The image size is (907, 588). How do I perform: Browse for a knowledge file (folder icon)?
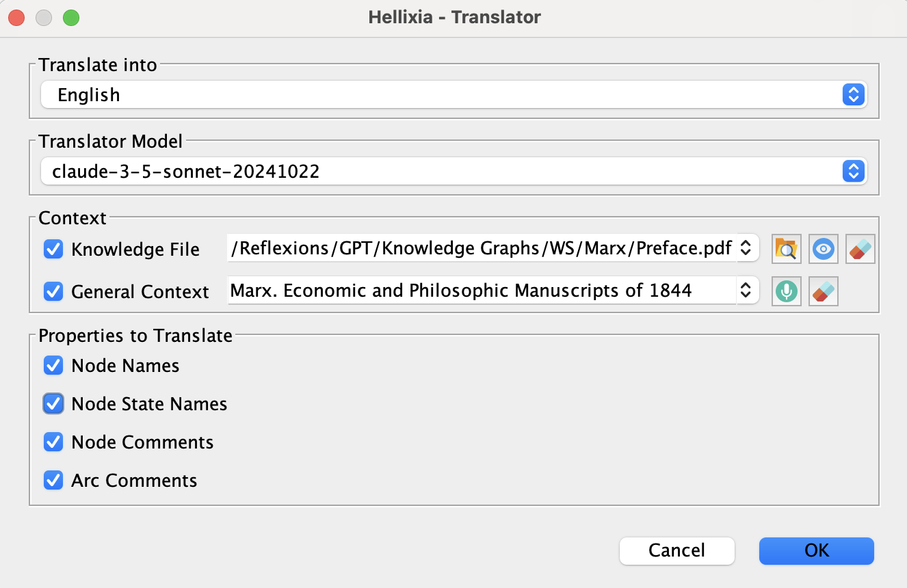(786, 250)
